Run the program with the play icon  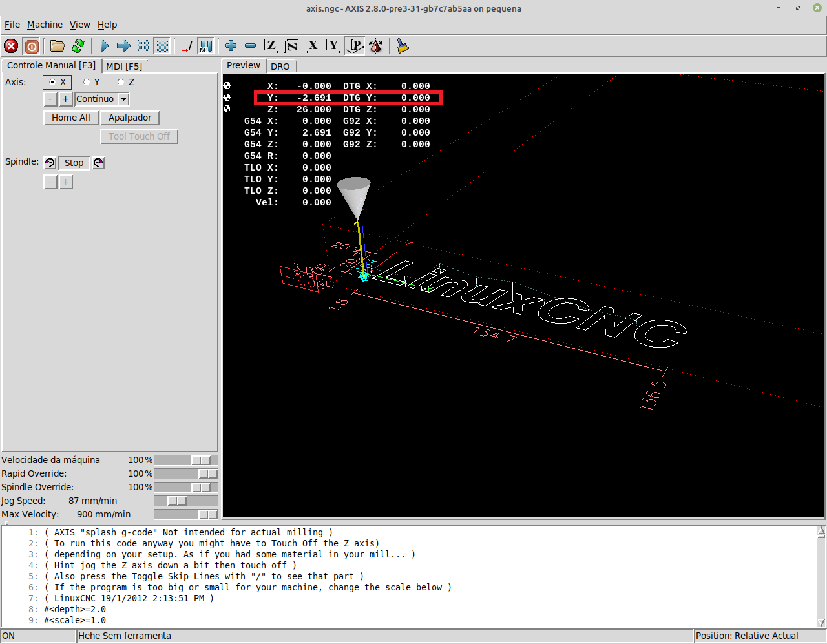pos(104,46)
